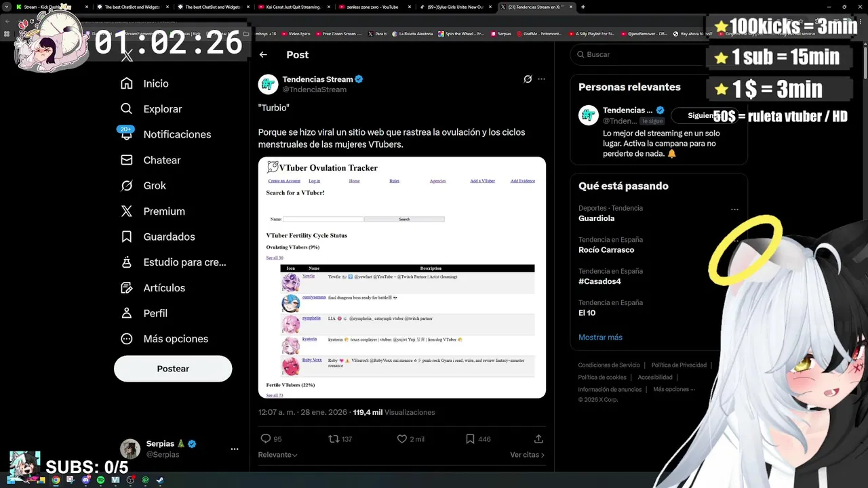868x488 pixels.
Task: Open the @TndenciaStream handle link
Action: tap(314, 89)
